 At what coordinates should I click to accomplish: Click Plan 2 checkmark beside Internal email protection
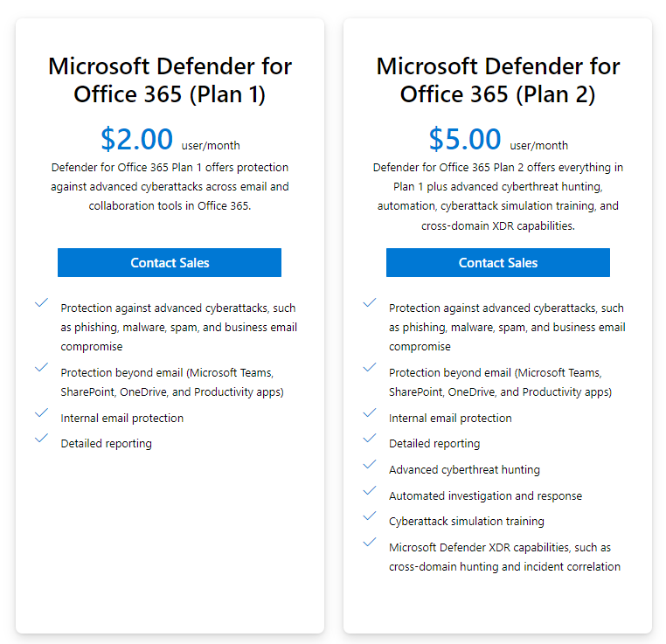[370, 412]
